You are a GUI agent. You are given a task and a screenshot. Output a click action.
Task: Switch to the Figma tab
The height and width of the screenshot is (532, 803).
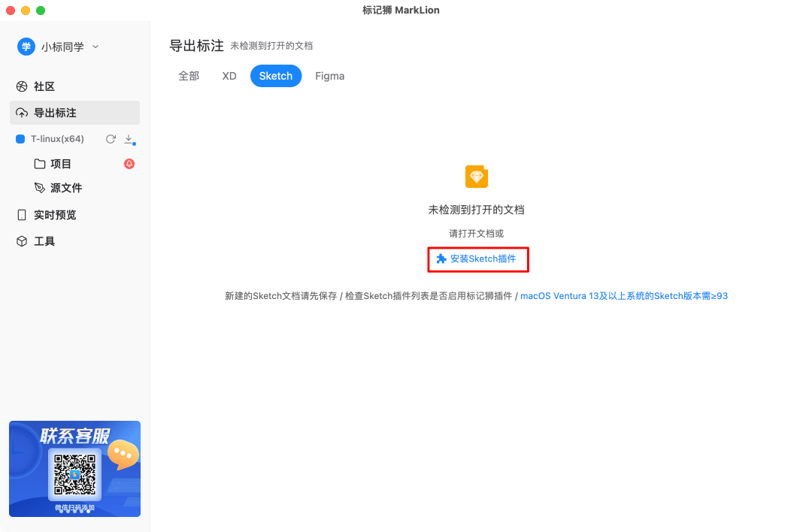click(330, 77)
